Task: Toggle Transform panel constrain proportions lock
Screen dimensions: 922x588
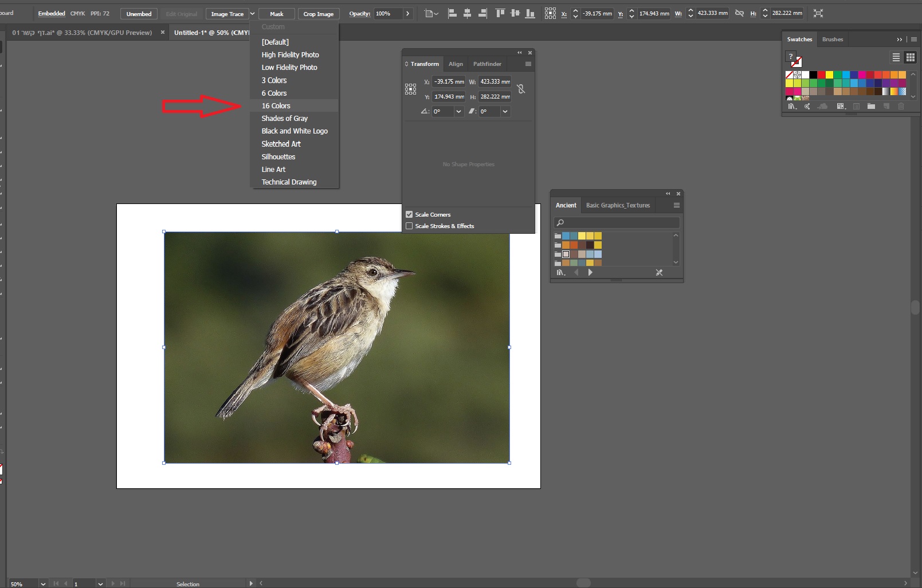Action: click(521, 89)
